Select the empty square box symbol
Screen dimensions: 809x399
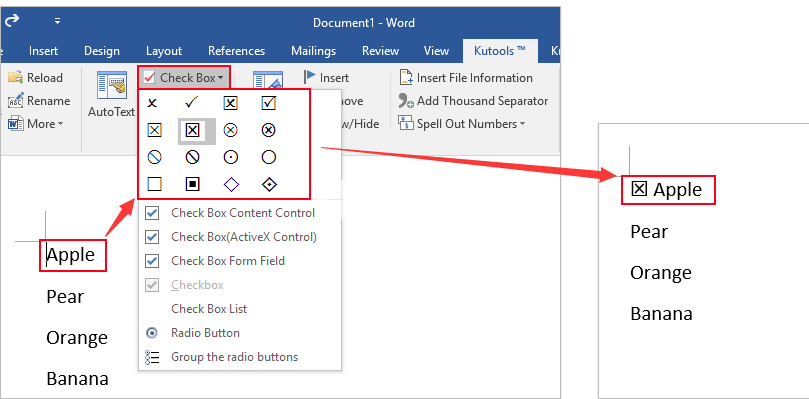pos(154,184)
